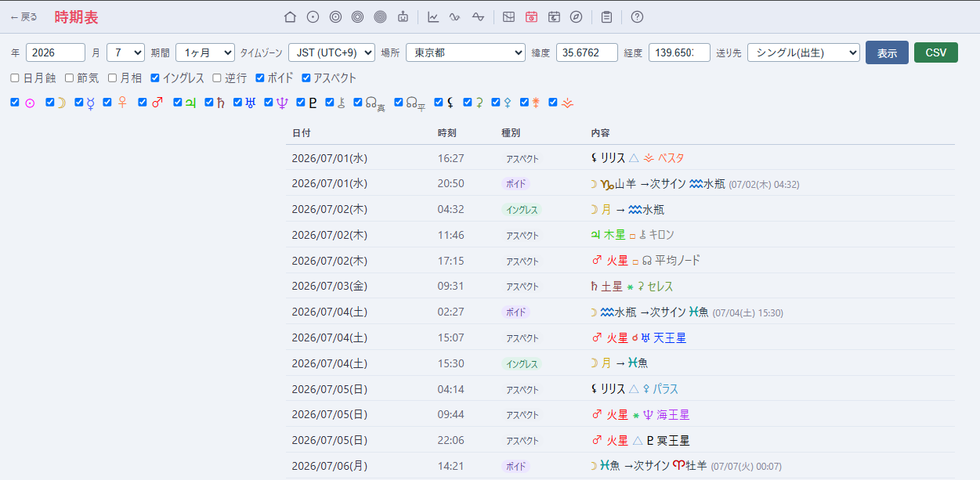The width and height of the screenshot is (980, 480).
Task: Open the timezone dropdown JST (UTC+9)
Action: coord(331,52)
